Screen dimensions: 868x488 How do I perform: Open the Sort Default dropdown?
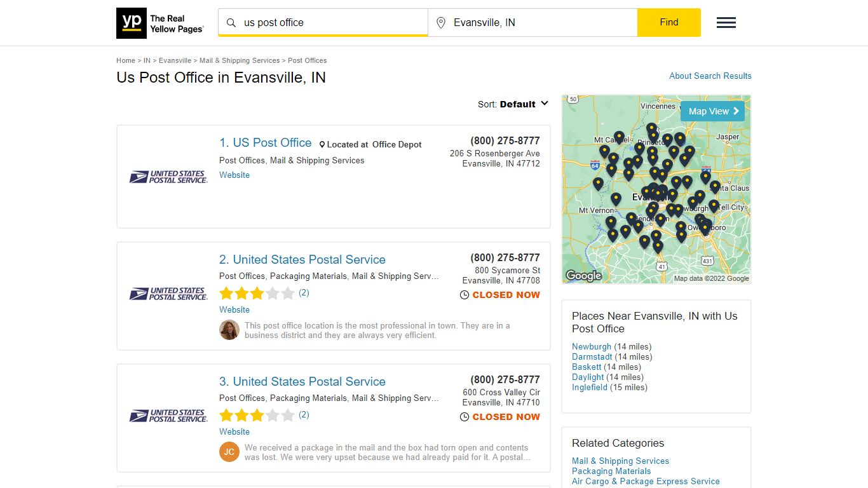coord(513,104)
